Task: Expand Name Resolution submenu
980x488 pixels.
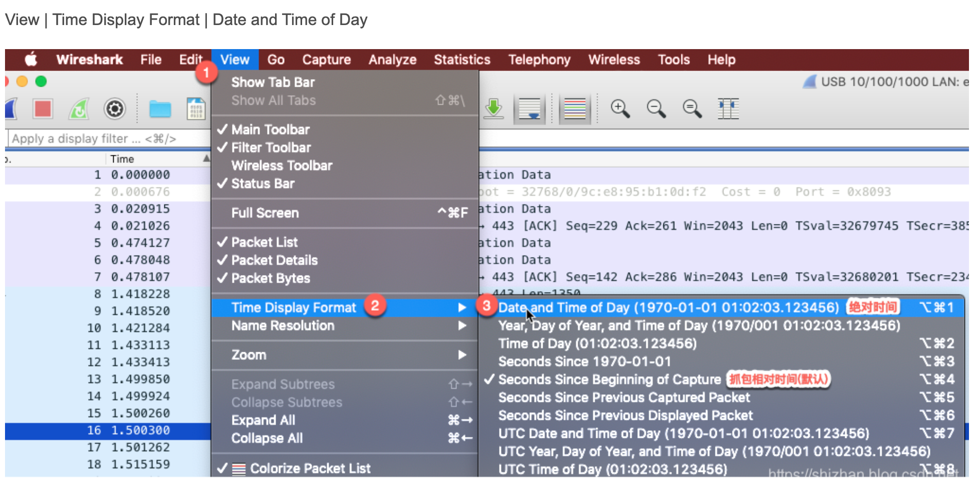Action: [x=345, y=326]
